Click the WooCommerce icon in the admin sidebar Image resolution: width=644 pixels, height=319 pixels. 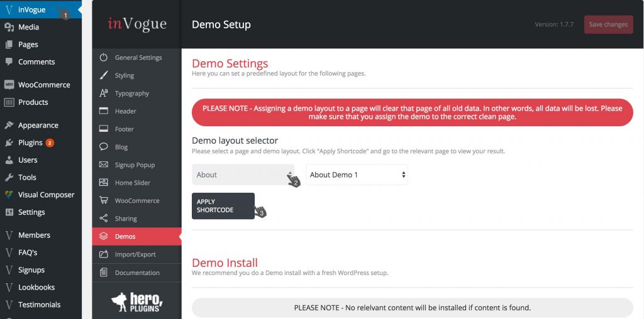pos(9,85)
